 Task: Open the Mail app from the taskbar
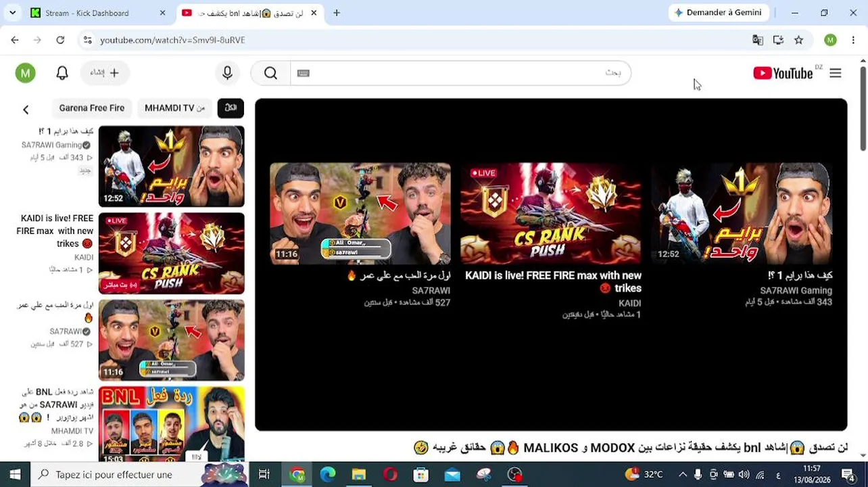click(x=452, y=474)
